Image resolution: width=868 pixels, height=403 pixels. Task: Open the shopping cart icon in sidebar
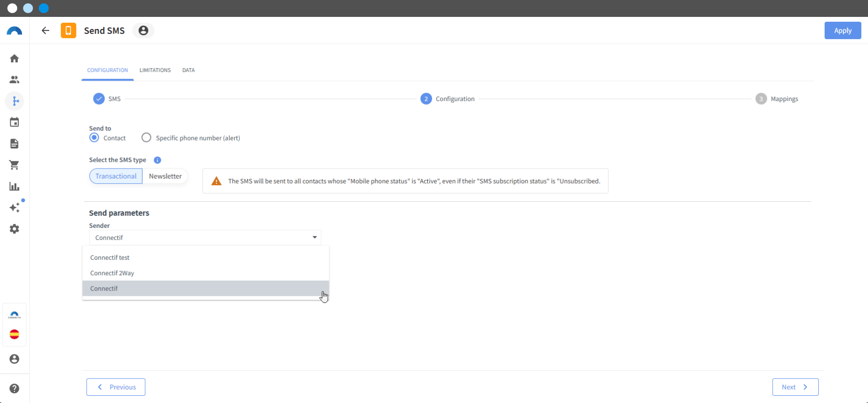point(14,165)
